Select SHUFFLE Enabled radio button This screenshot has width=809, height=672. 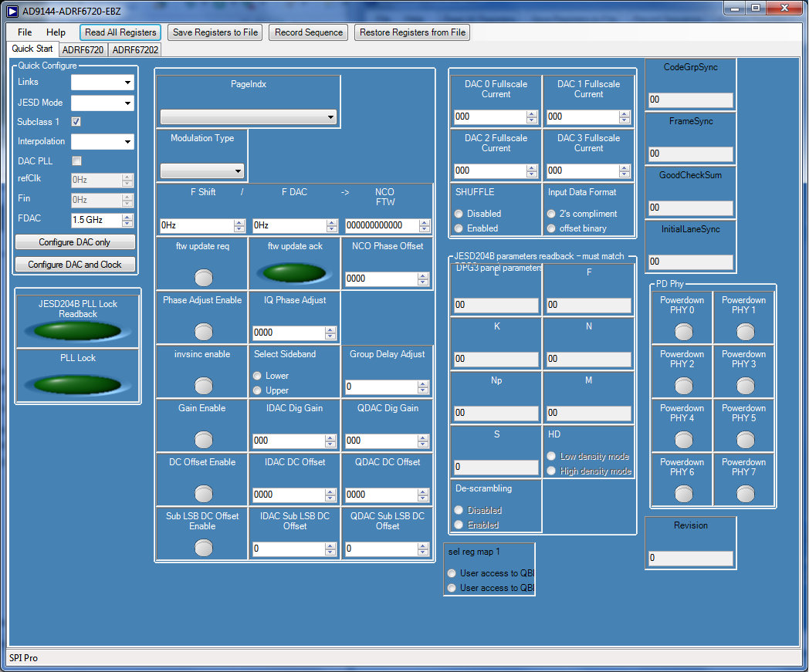point(459,228)
